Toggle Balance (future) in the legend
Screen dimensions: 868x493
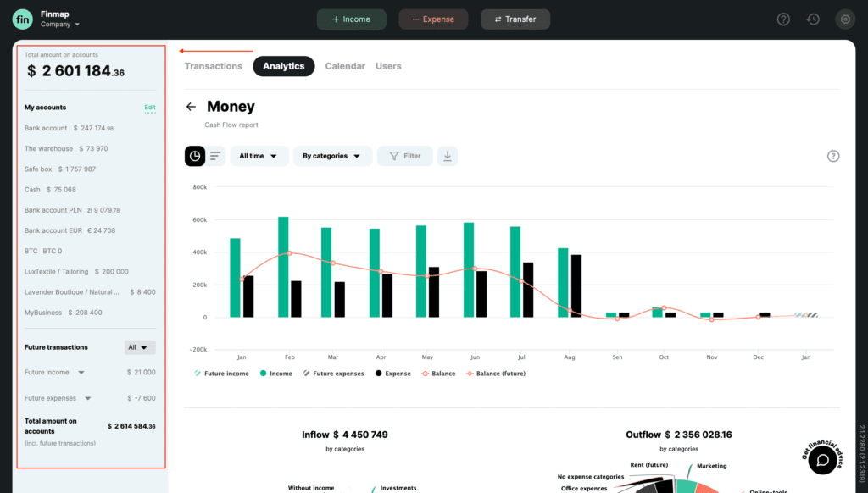[x=497, y=373]
